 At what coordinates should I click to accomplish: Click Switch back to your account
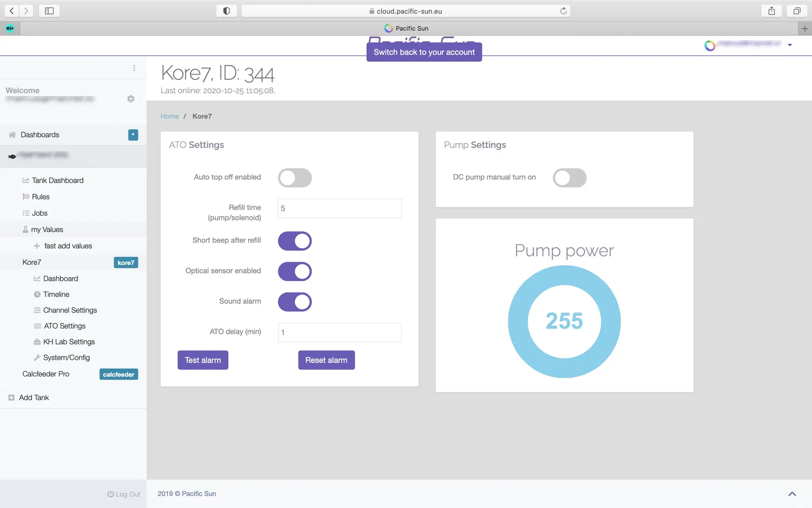(x=424, y=52)
